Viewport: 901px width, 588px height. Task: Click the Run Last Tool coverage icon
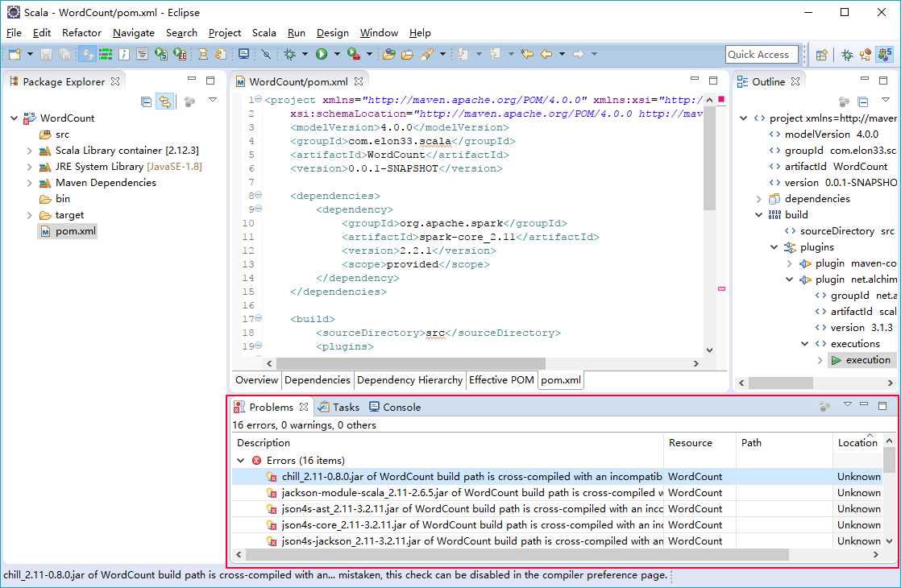(354, 54)
